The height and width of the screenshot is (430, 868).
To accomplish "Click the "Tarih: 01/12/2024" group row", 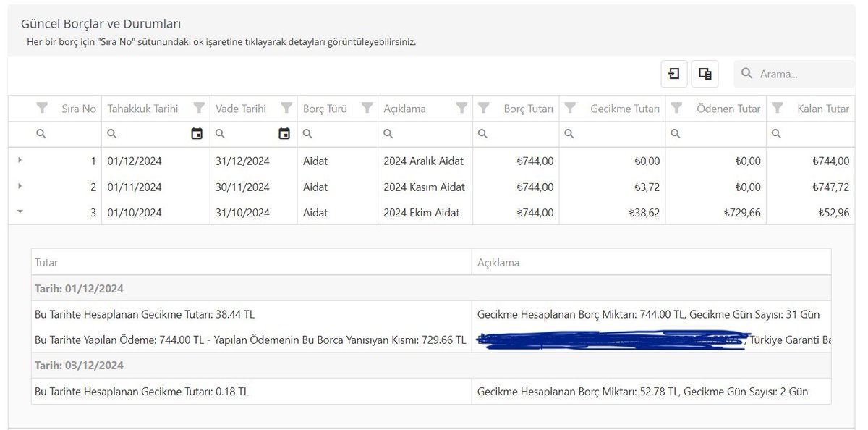I will [431, 288].
